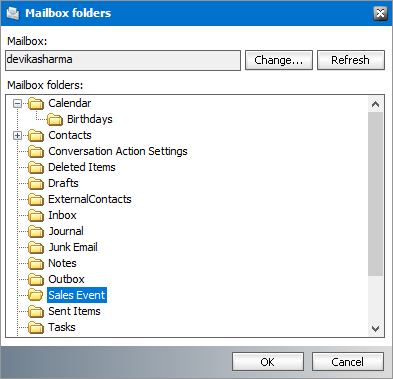Click the folder list scrollbar thumb
Viewport: 393px width, 379px height.
pyautogui.click(x=376, y=194)
